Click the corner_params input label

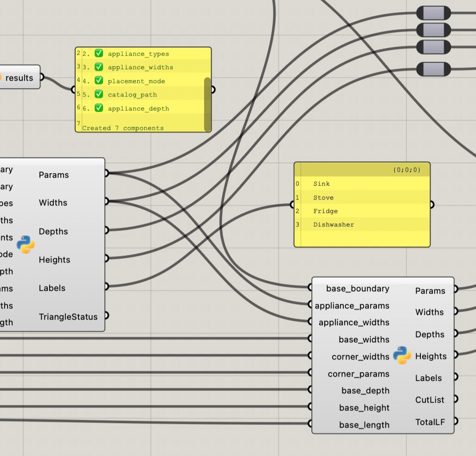(x=358, y=374)
